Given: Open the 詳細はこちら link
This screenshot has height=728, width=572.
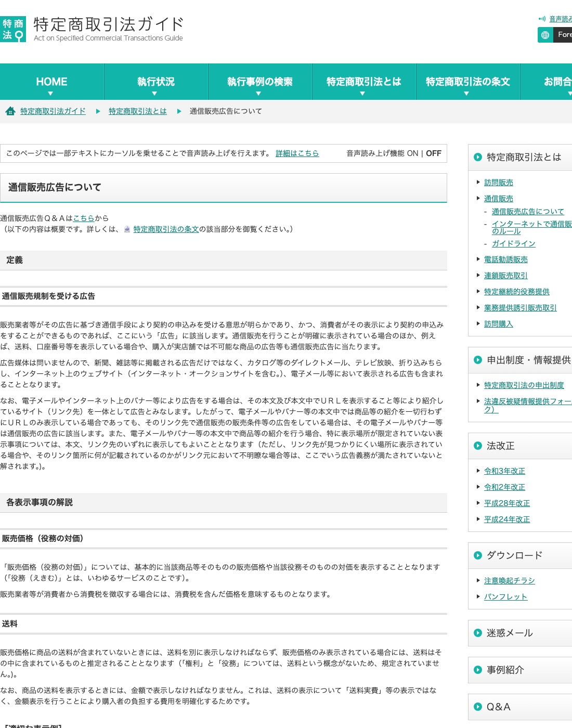Looking at the screenshot, I should pos(297,153).
